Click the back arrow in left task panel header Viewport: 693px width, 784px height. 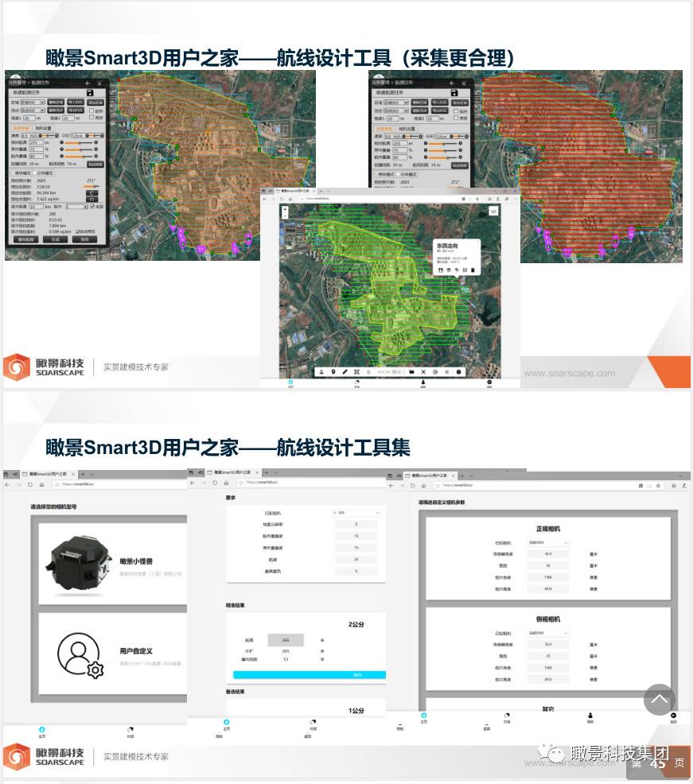[x=88, y=83]
